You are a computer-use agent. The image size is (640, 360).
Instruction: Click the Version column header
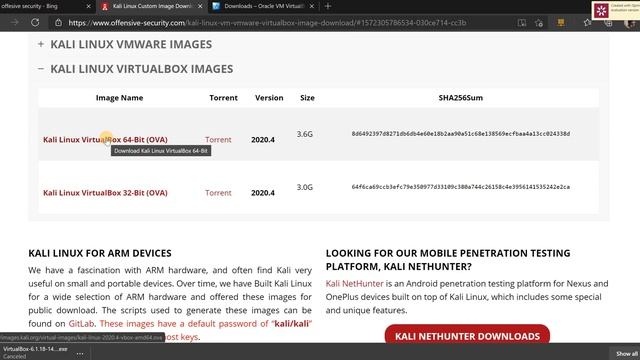[269, 98]
